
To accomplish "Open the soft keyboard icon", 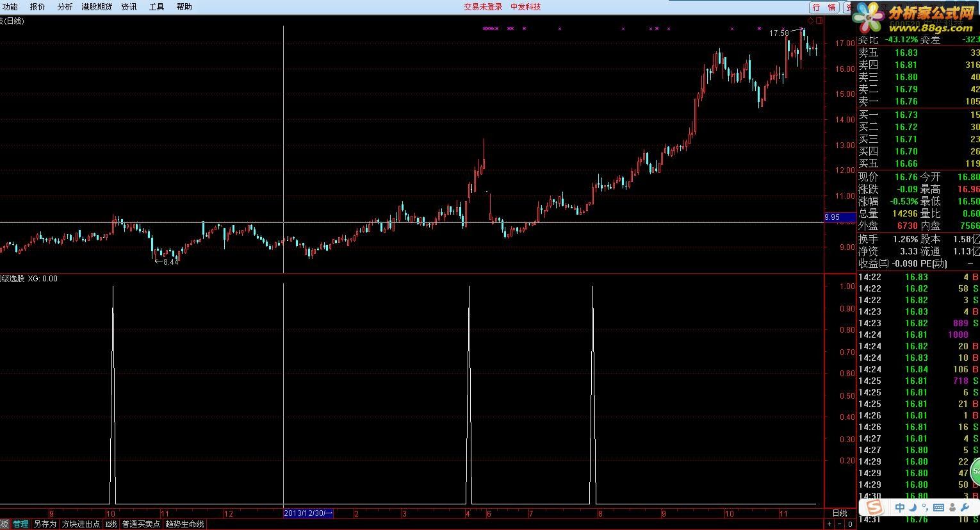I will [x=938, y=508].
